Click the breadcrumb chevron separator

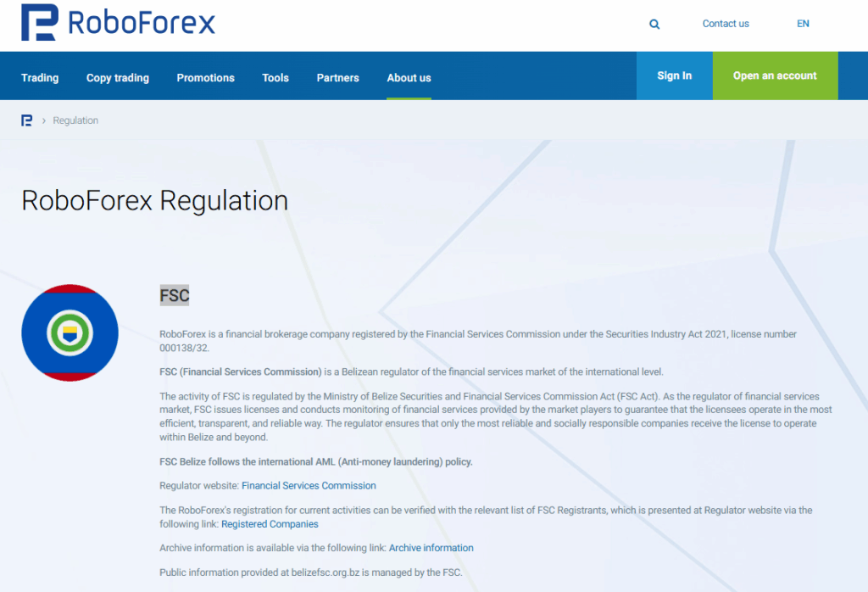point(43,120)
